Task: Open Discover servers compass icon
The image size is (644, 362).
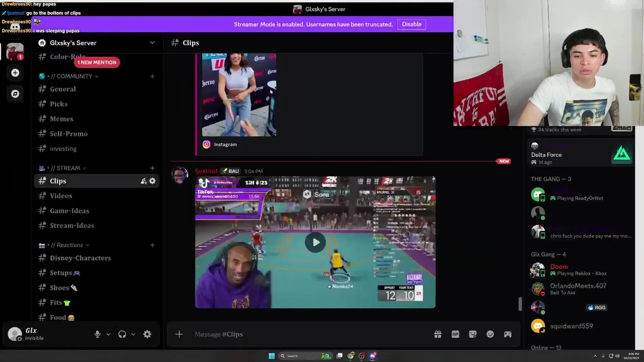Action: [x=15, y=94]
